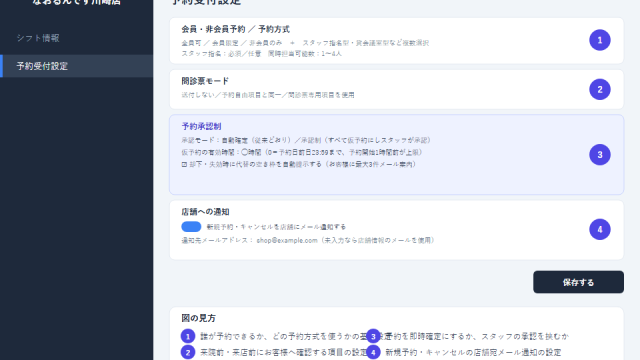Toggle 新規予約・キャンセルを店舗にメール通知する switch
The image size is (640, 360).
coord(191,227)
